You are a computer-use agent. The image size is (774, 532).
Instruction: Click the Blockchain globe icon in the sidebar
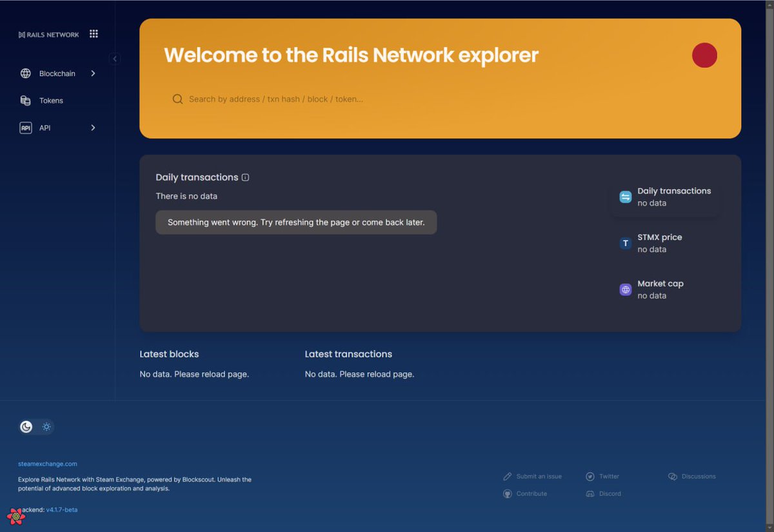coord(26,73)
